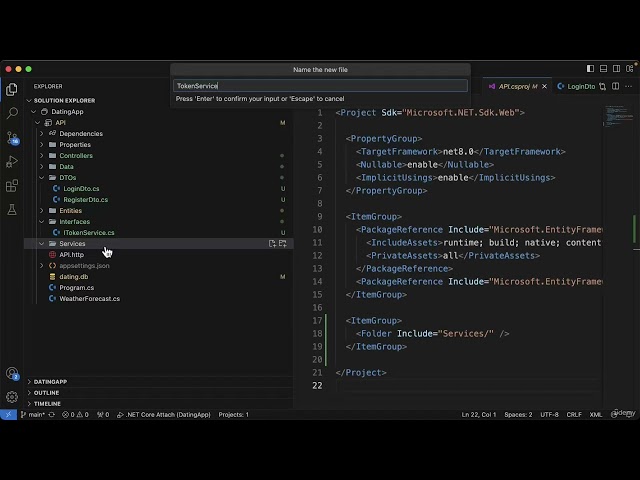Open the Explorer view in activity bar

(12, 89)
